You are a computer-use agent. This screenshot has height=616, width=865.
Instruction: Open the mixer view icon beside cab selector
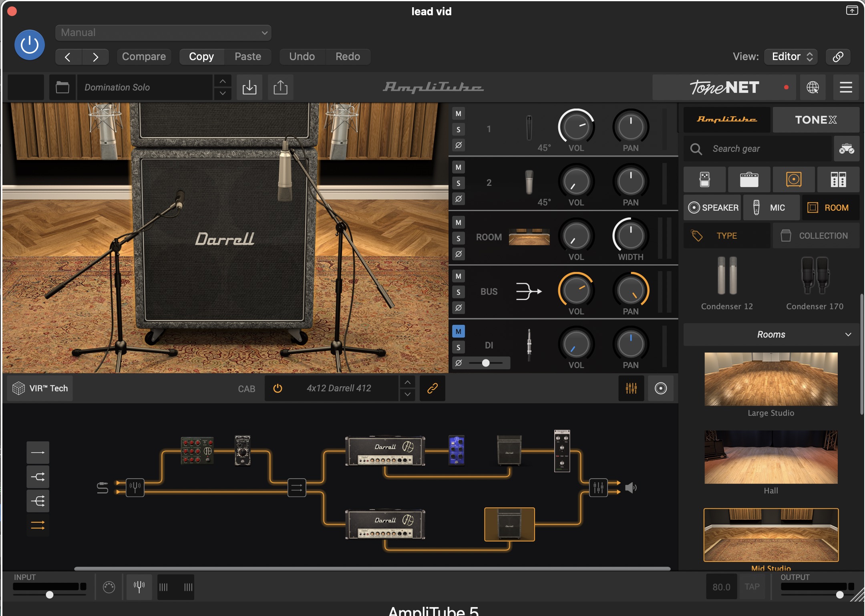[x=631, y=388]
